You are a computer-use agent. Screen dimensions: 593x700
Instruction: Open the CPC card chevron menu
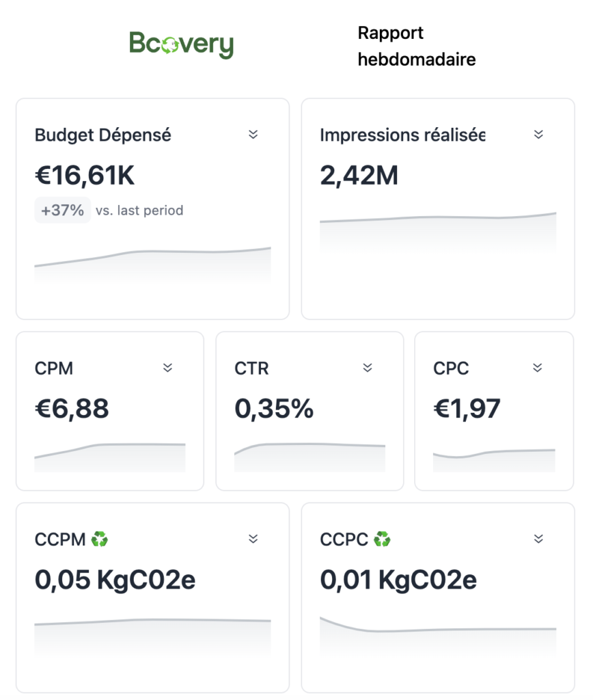click(538, 367)
